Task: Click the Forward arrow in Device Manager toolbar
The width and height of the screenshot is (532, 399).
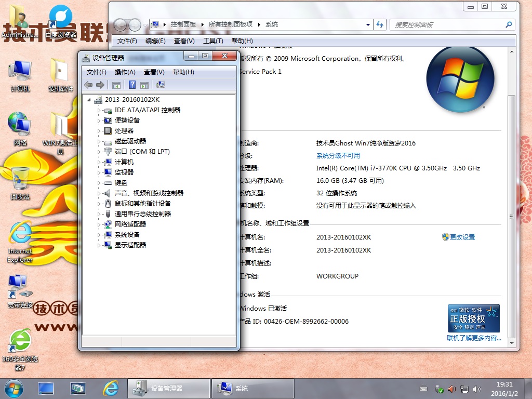Action: [x=100, y=85]
